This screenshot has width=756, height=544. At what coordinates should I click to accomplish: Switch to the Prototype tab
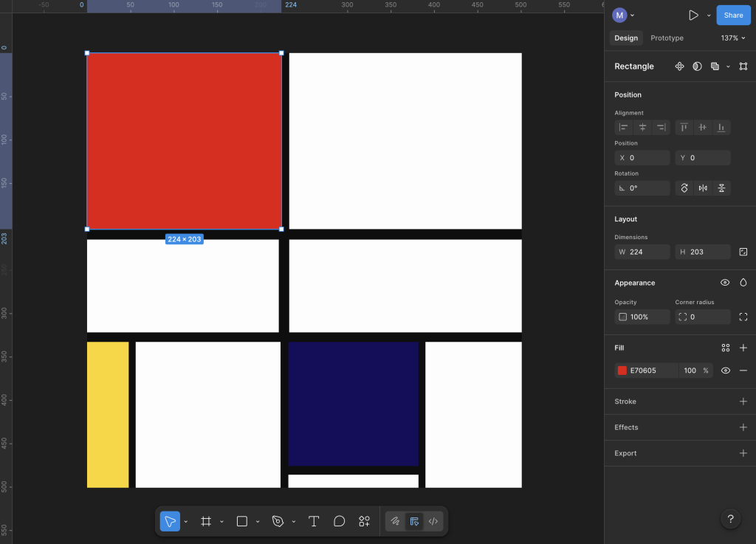pyautogui.click(x=667, y=38)
